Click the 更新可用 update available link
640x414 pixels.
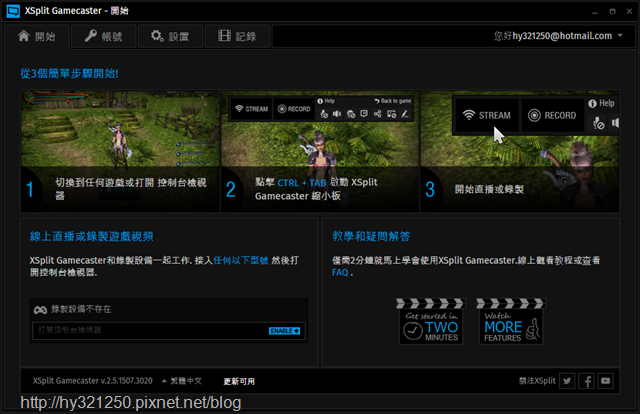pyautogui.click(x=239, y=381)
